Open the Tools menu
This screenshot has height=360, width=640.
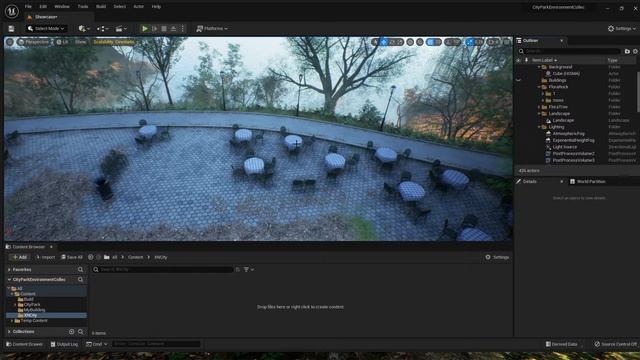tap(83, 7)
